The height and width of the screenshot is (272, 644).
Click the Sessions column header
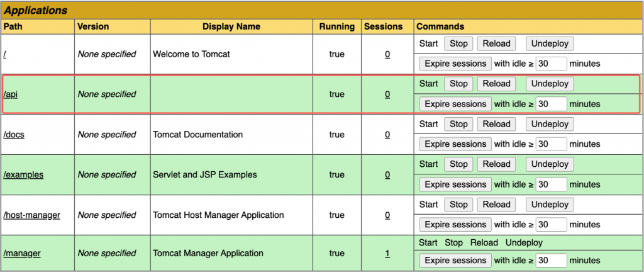(384, 26)
